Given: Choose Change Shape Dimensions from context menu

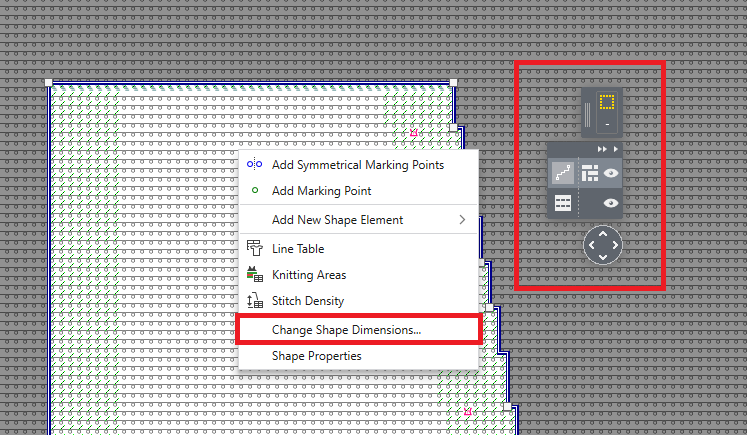Looking at the screenshot, I should pos(346,328).
